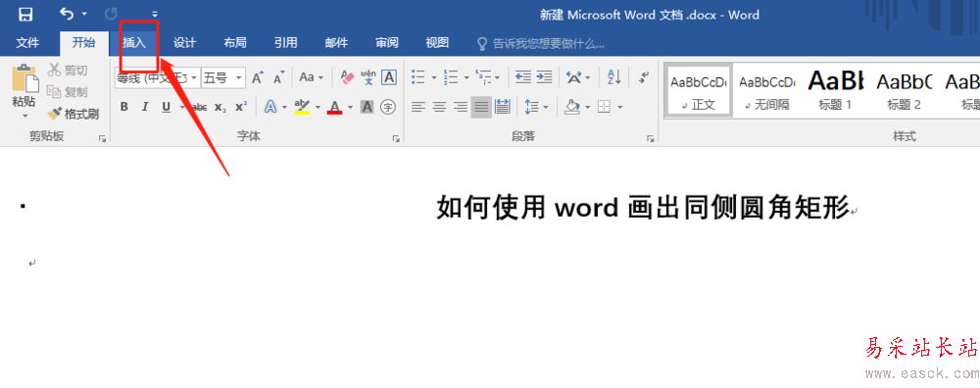Switch to the 开始 tab
Screen dimensions: 980x388
coord(83,42)
